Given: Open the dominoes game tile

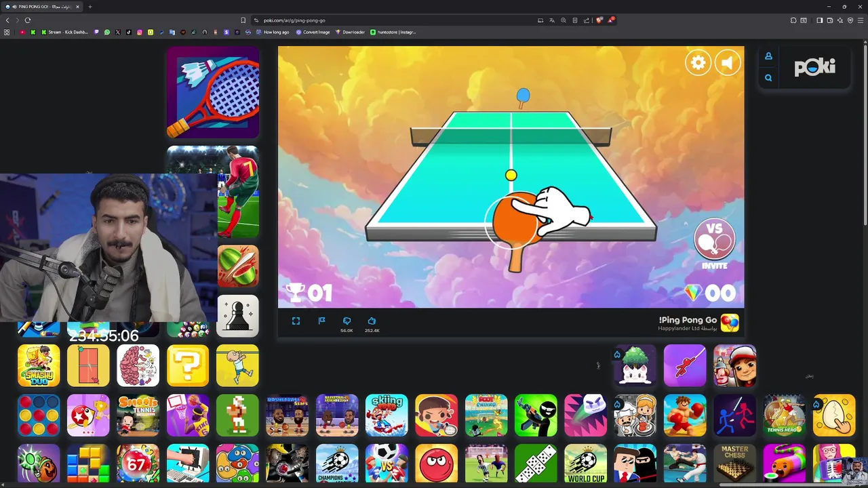Looking at the screenshot, I should click(x=536, y=464).
